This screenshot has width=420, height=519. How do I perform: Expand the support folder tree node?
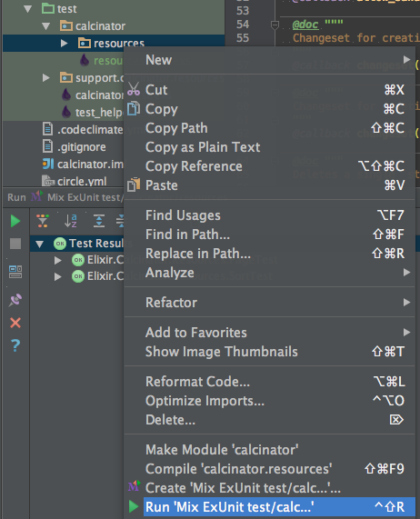46,78
